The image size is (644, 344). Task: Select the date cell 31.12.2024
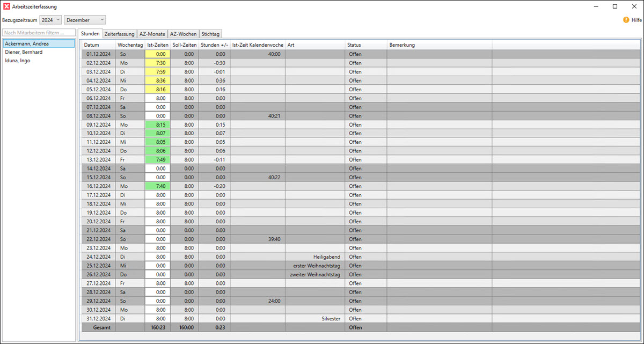tap(99, 318)
